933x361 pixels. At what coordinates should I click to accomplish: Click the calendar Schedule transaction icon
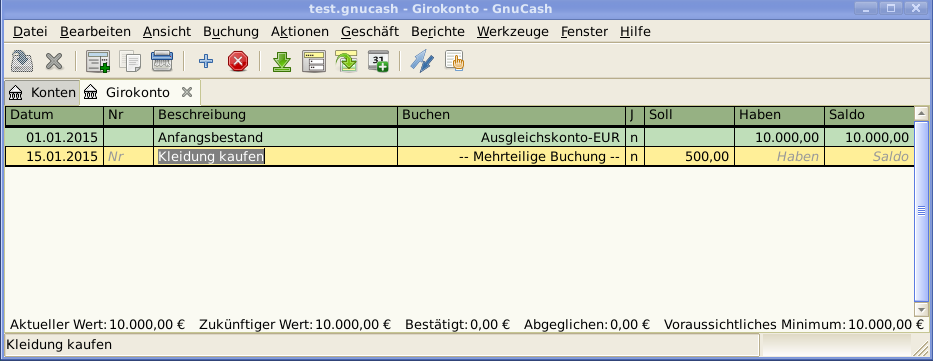(378, 61)
